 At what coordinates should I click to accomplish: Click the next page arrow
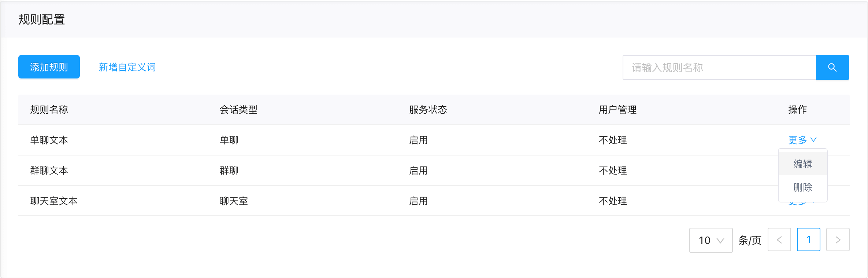pyautogui.click(x=838, y=240)
